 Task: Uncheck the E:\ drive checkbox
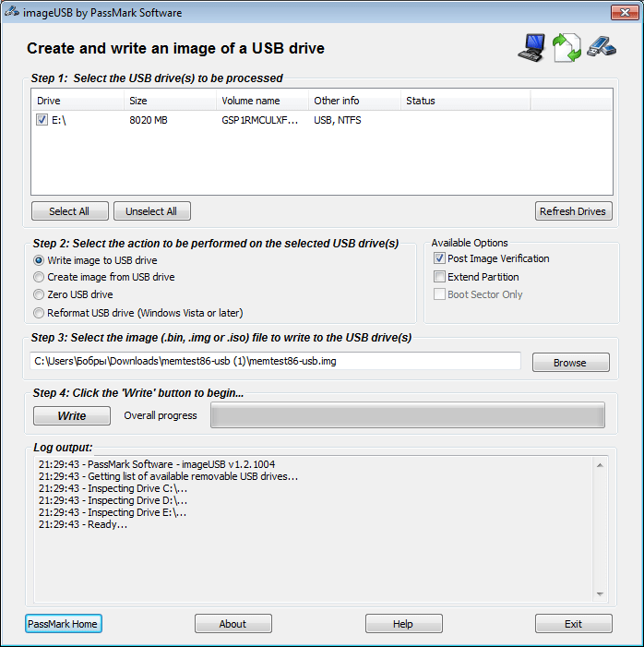(x=42, y=120)
